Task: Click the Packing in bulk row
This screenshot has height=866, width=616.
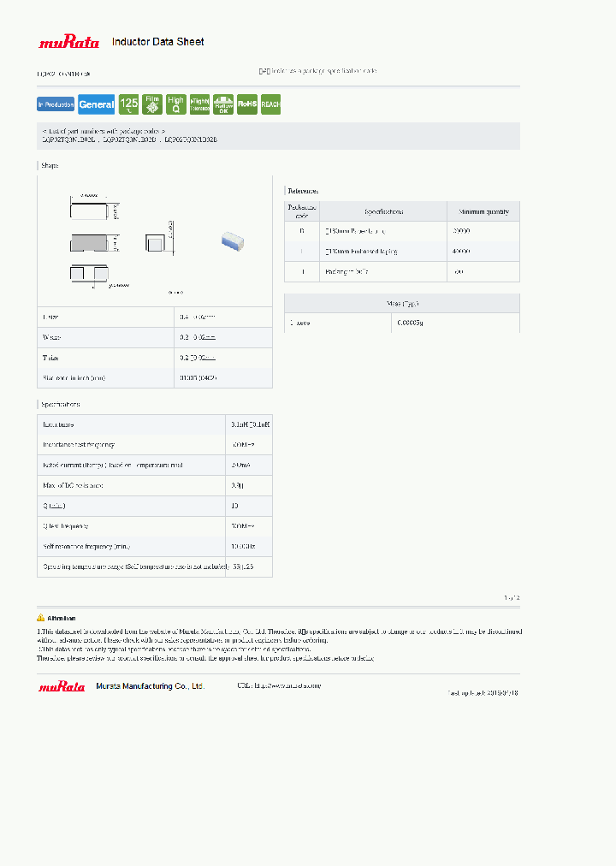Action: coord(402,272)
